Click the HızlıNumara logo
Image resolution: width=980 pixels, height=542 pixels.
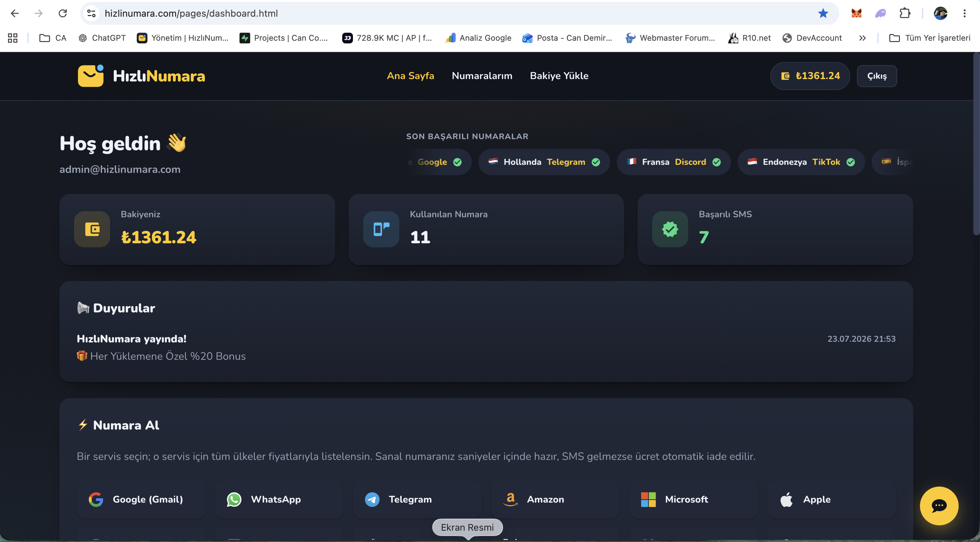click(141, 76)
